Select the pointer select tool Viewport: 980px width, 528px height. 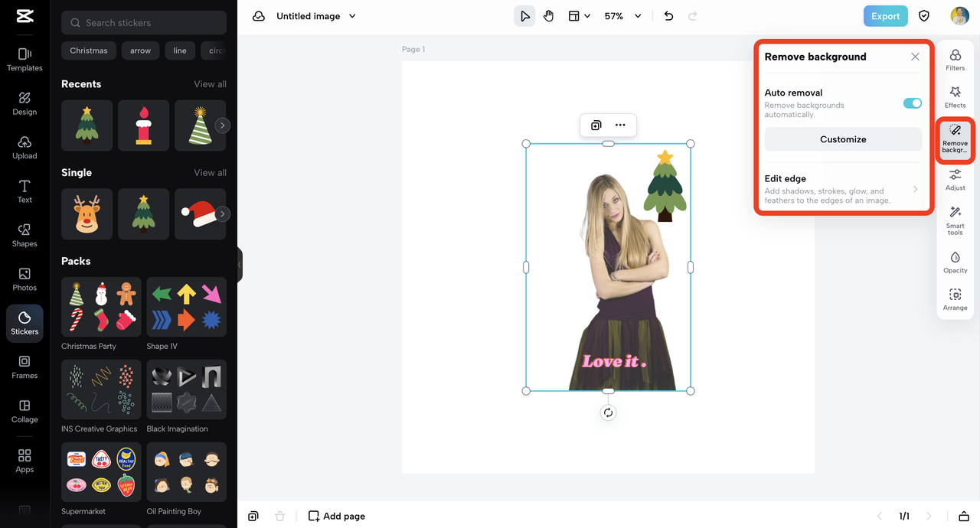click(524, 16)
